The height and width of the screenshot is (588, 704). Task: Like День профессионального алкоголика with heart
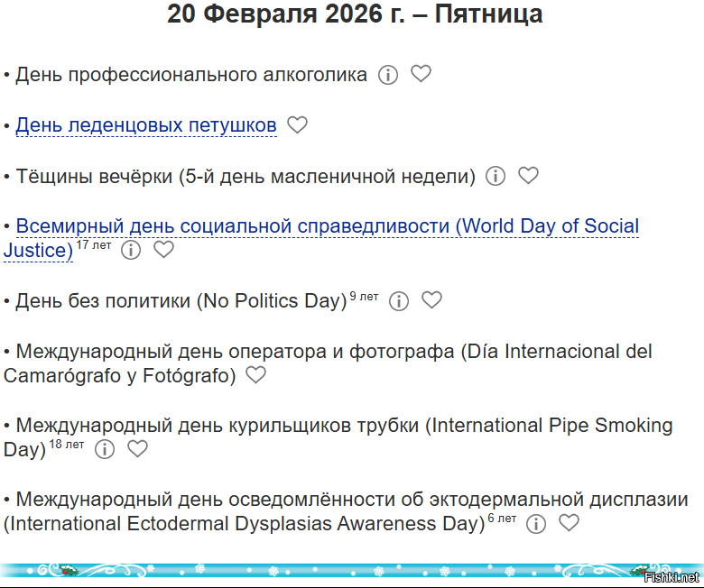click(x=421, y=74)
